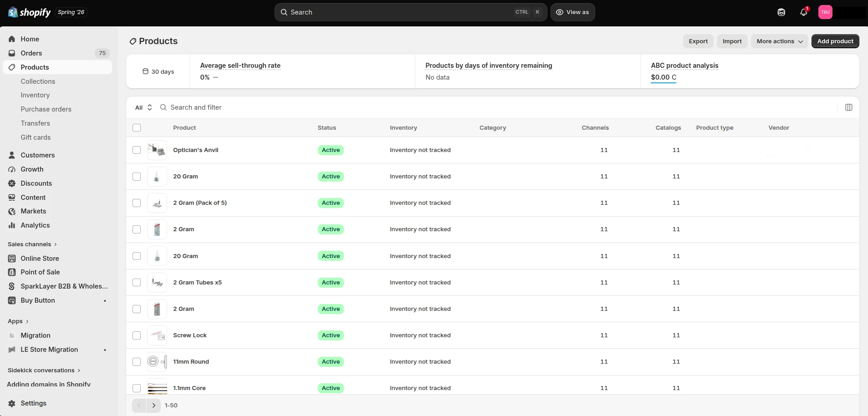Screen dimensions: 868x416
Task: Open the notifications bell
Action: click(x=804, y=12)
